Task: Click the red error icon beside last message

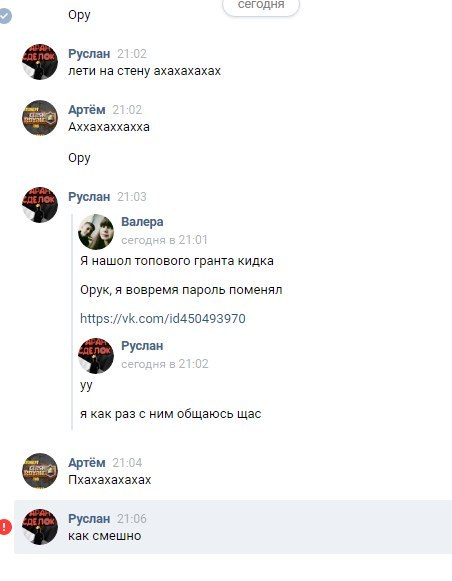Action: pos(5,527)
